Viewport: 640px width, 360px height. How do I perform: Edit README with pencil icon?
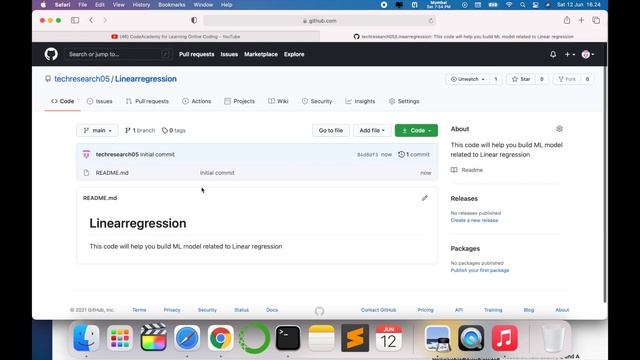click(x=424, y=198)
